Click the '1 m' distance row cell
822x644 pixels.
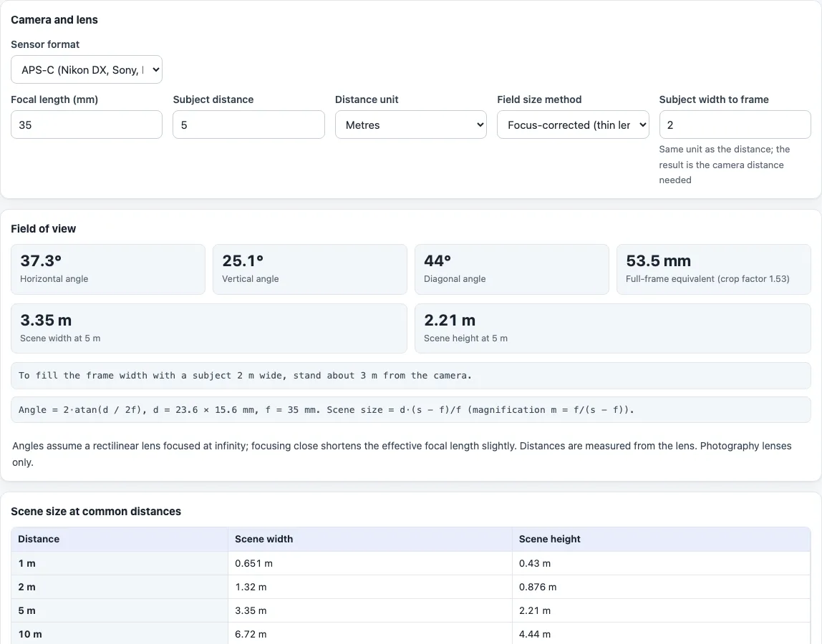(x=120, y=563)
